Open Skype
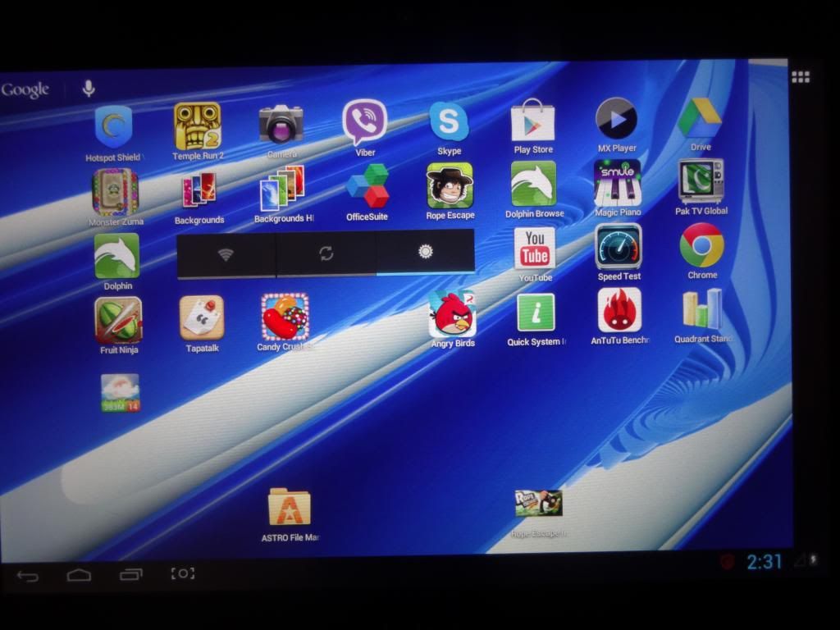Viewport: 840px width, 630px height. (449, 121)
